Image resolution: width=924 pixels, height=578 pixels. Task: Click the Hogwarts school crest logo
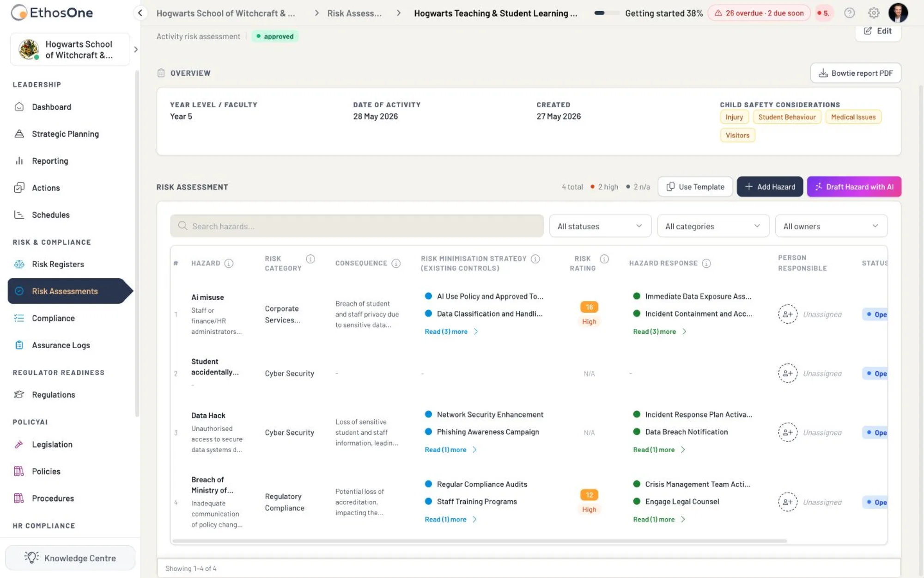[x=29, y=49]
